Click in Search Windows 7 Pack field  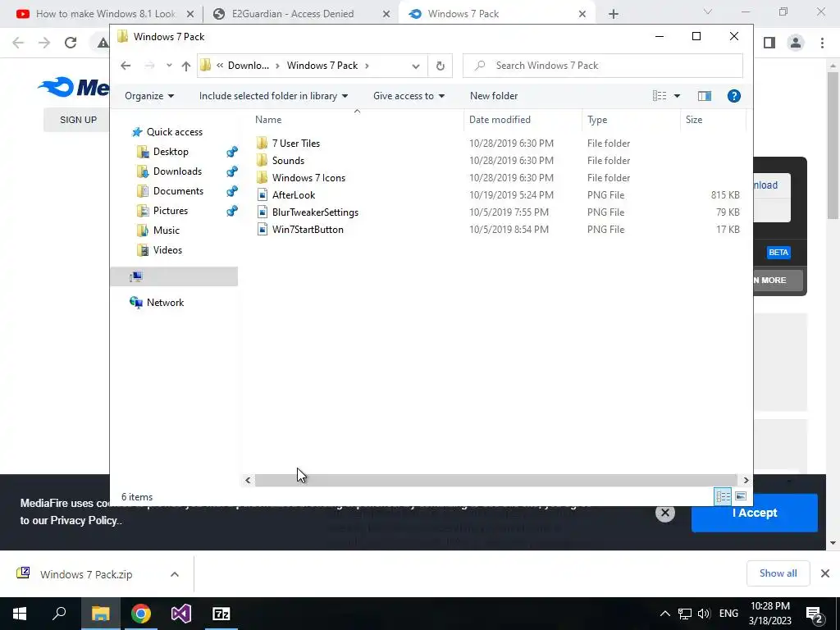(x=603, y=66)
